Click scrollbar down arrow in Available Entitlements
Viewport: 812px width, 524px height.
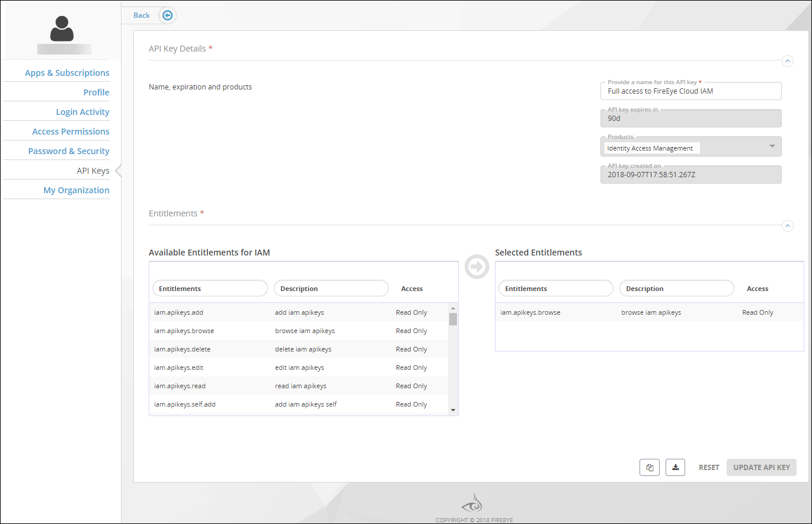tap(453, 410)
